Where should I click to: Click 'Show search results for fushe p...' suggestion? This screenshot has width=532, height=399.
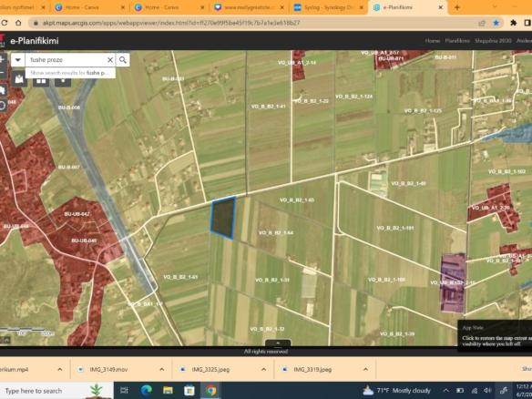pos(70,73)
